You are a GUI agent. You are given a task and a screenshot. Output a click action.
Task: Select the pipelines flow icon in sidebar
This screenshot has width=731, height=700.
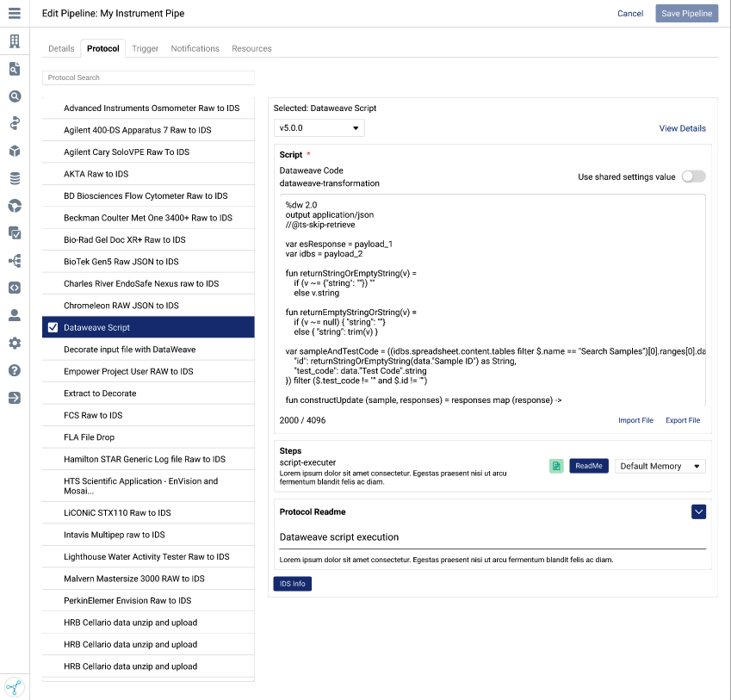click(14, 123)
